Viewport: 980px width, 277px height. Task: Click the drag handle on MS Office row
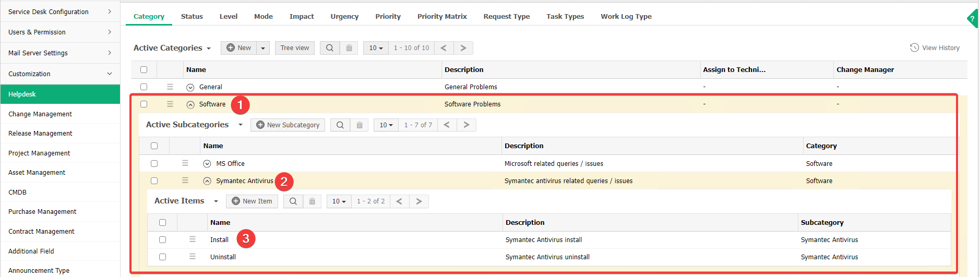point(185,163)
